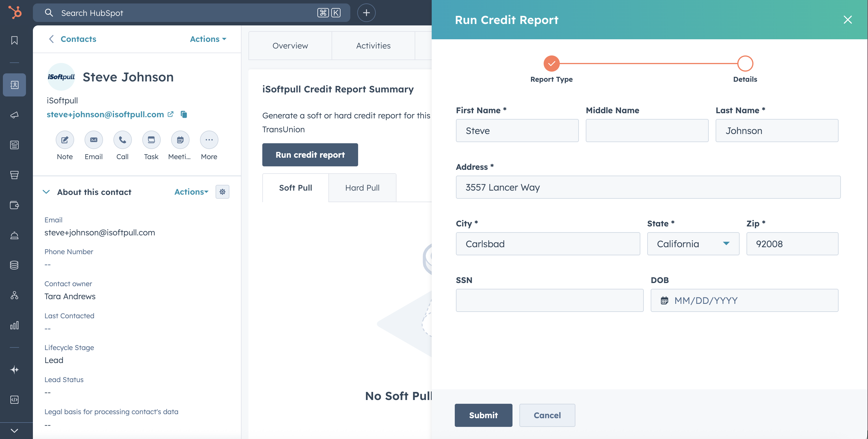Click the HubSpot sprocket logo
This screenshot has height=439, width=868.
tap(15, 12)
